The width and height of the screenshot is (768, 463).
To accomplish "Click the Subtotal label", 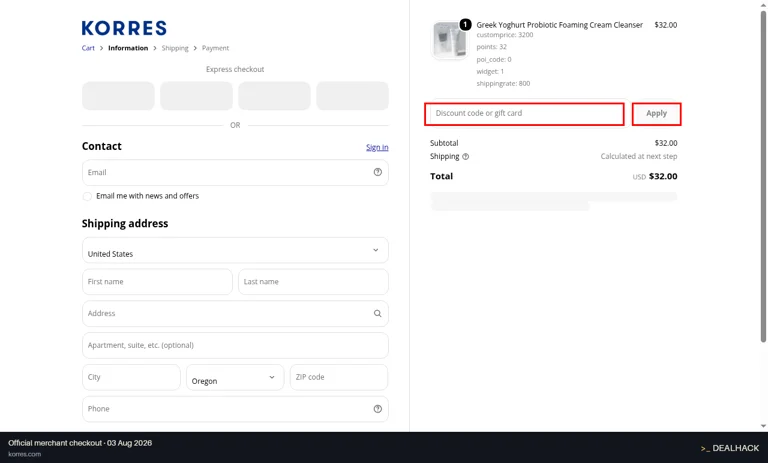I will coord(444,143).
